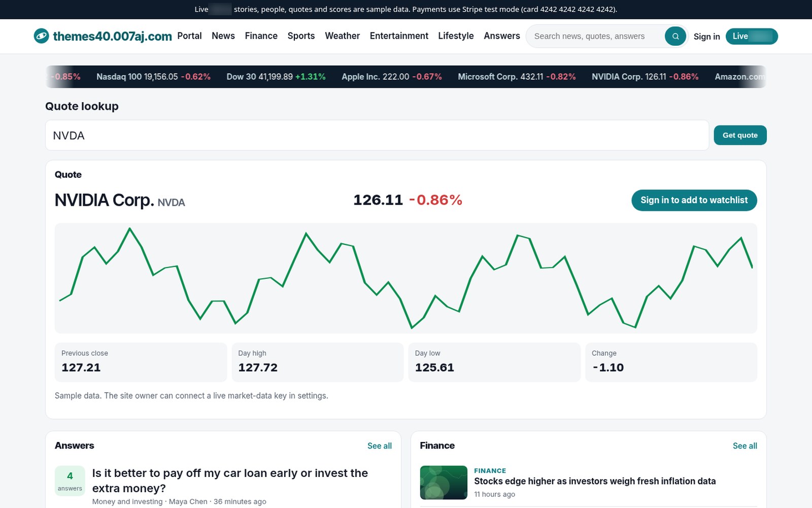
Task: Open See all in the Answers card
Action: (x=380, y=446)
